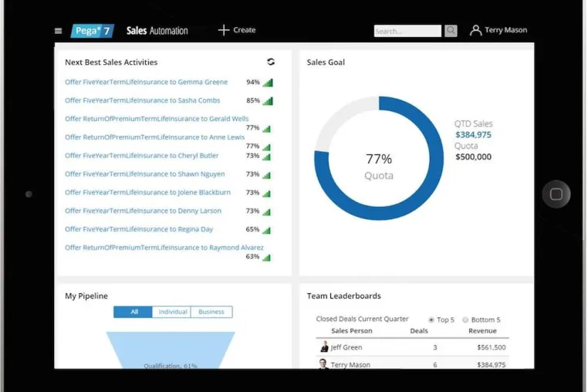The height and width of the screenshot is (392, 588).
Task: Open offer to Cheryl Butler
Action: [141, 156]
